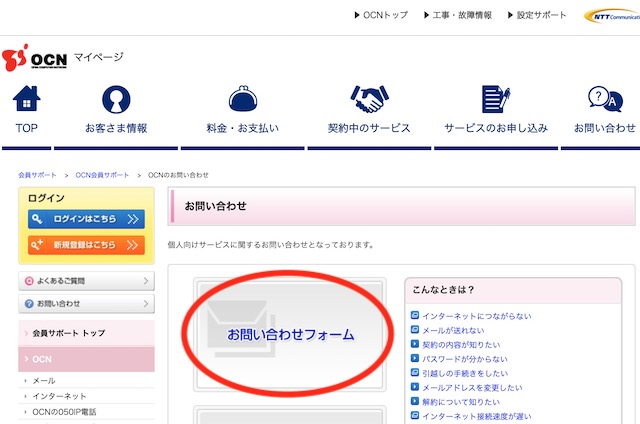640x424 pixels.
Task: Click the blue question icon beside お問い合わせ sidebar
Action: click(x=29, y=304)
